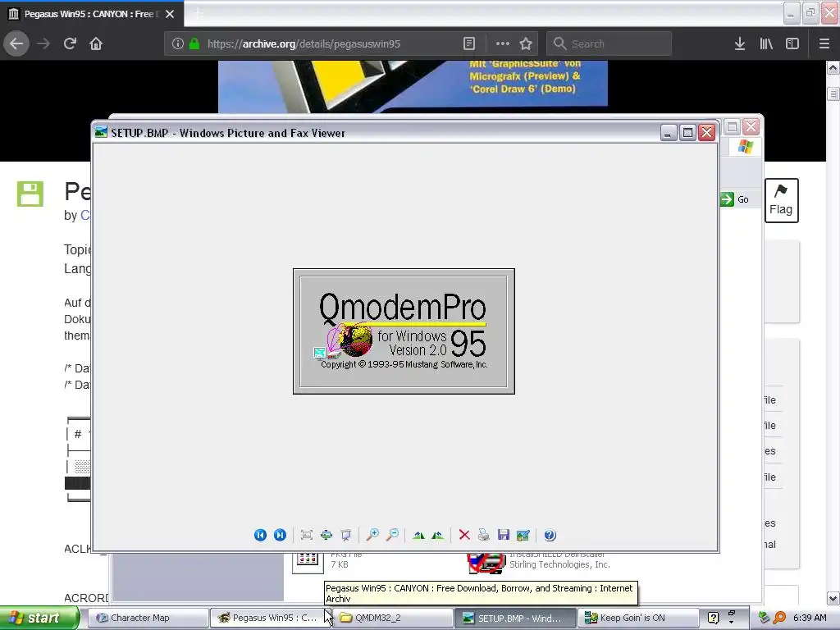This screenshot has width=840, height=630.
Task: Click the PKG file icon
Action: pos(308,563)
